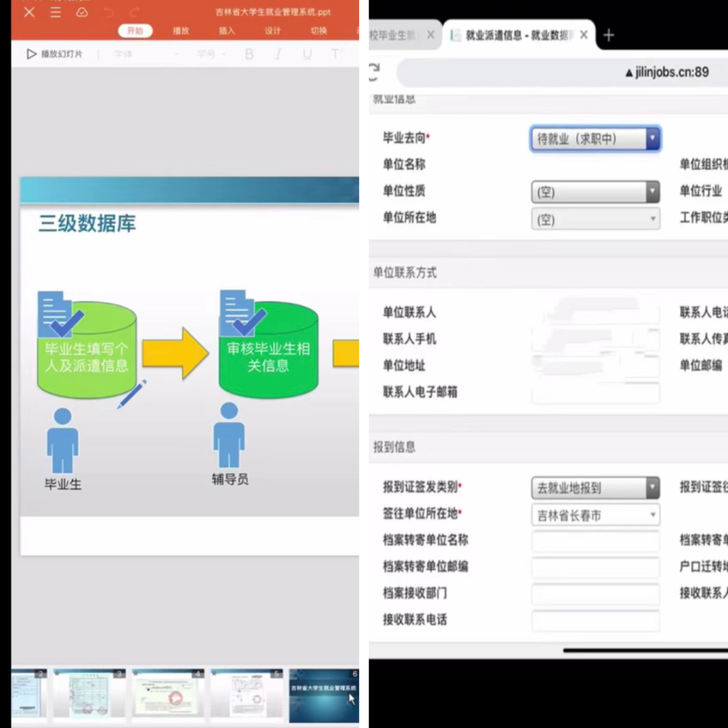Click the redo arrow icon

[135, 12]
